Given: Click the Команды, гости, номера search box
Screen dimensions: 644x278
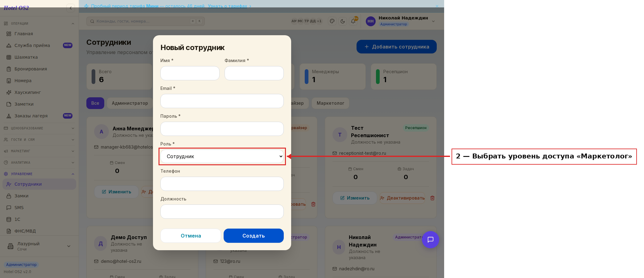Looking at the screenshot, I should point(146,21).
